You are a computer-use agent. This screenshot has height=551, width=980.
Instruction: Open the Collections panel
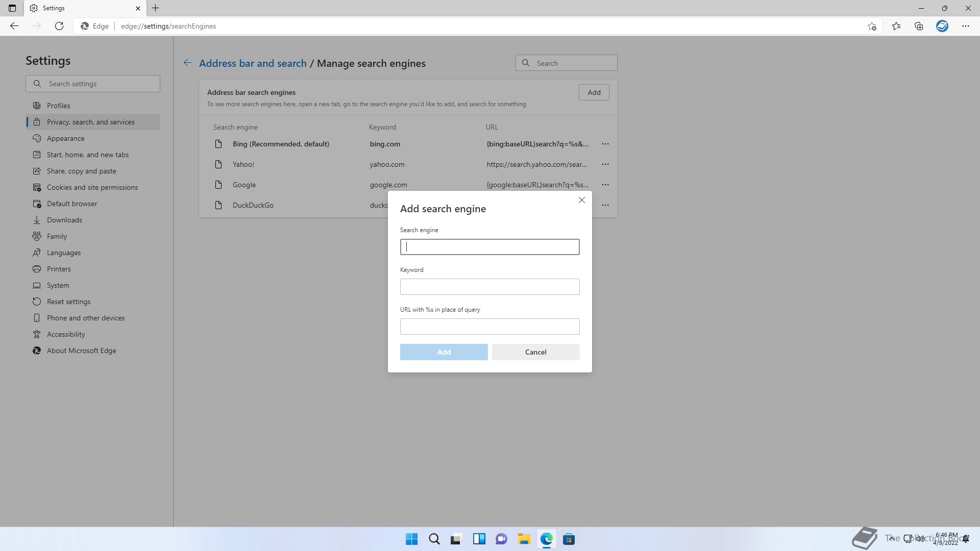tap(919, 26)
